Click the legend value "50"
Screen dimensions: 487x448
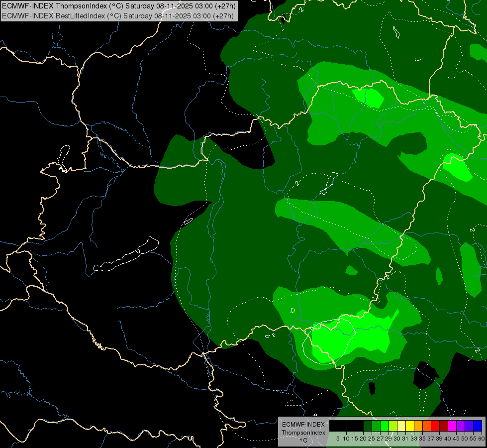[465, 439]
